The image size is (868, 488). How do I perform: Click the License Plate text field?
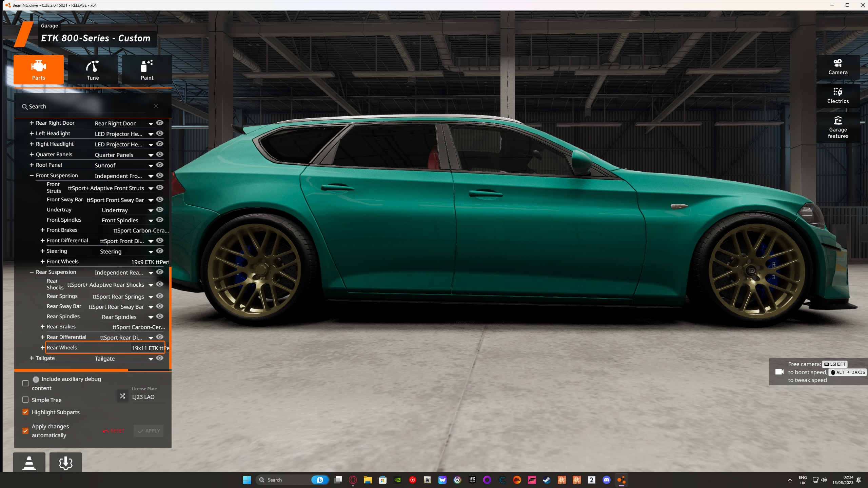(148, 397)
